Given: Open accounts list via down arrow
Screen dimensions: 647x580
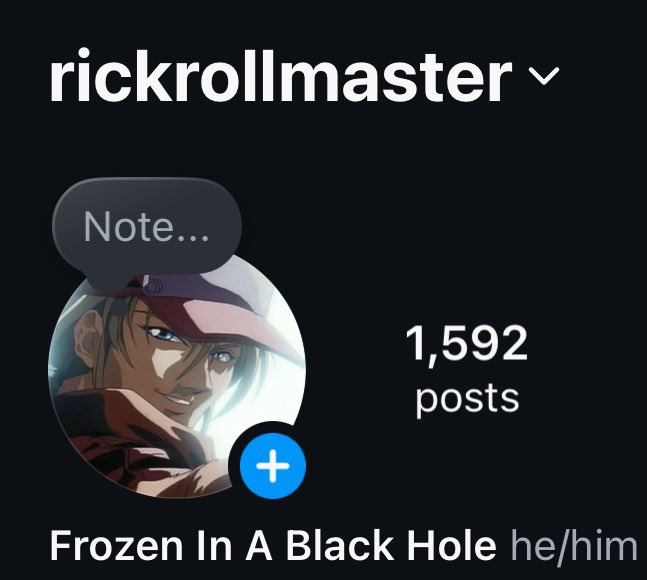Looking at the screenshot, I should coord(544,76).
